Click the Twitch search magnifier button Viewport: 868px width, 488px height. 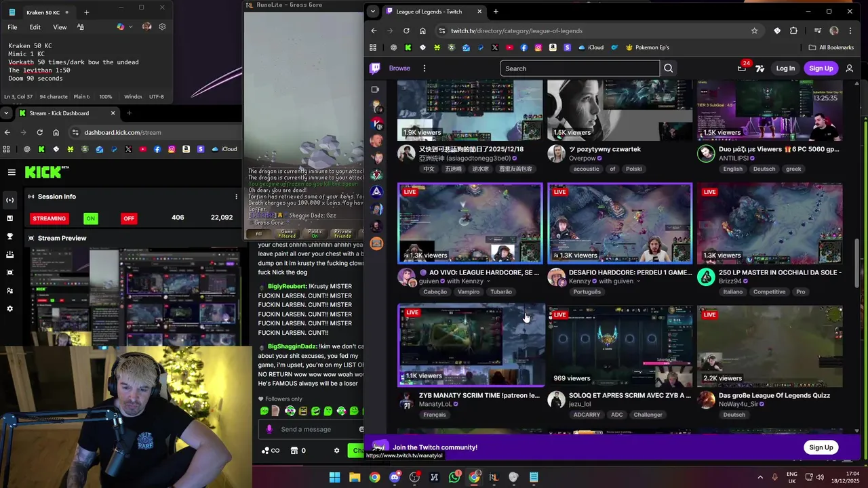[x=669, y=68]
